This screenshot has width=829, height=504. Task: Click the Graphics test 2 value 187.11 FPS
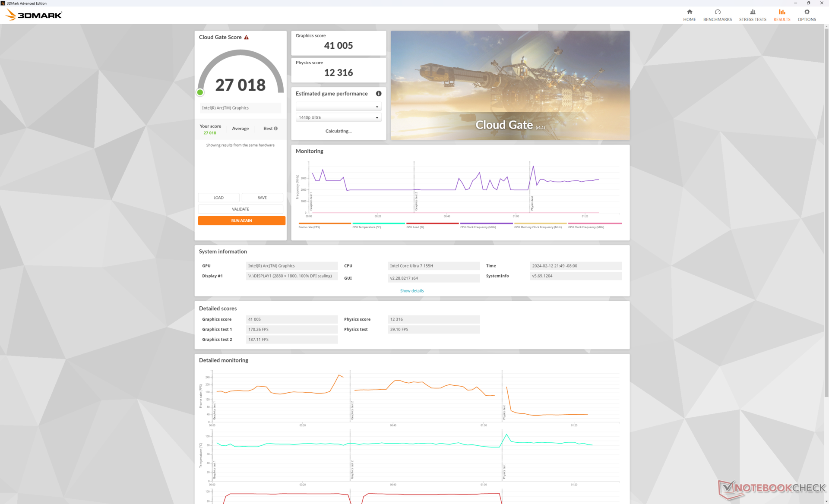click(x=292, y=340)
